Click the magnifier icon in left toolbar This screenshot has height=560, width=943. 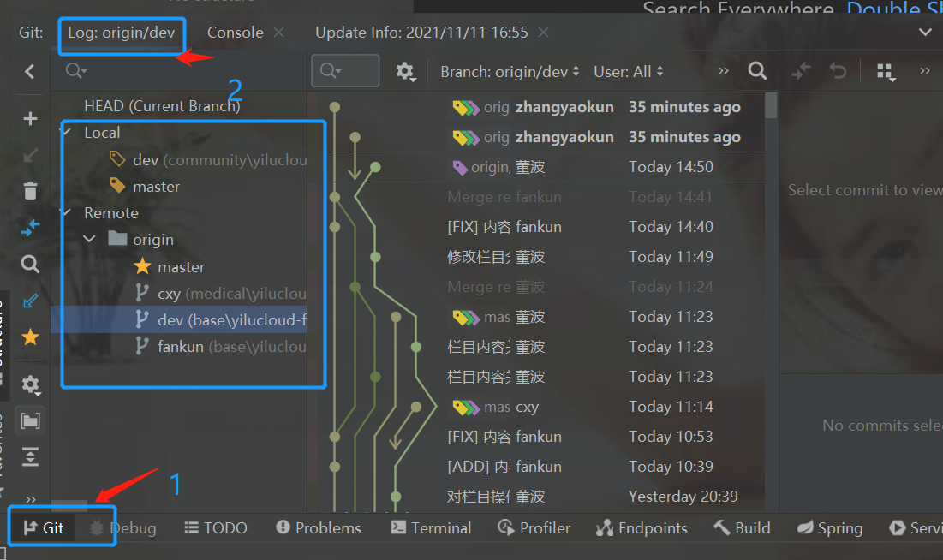pos(30,264)
